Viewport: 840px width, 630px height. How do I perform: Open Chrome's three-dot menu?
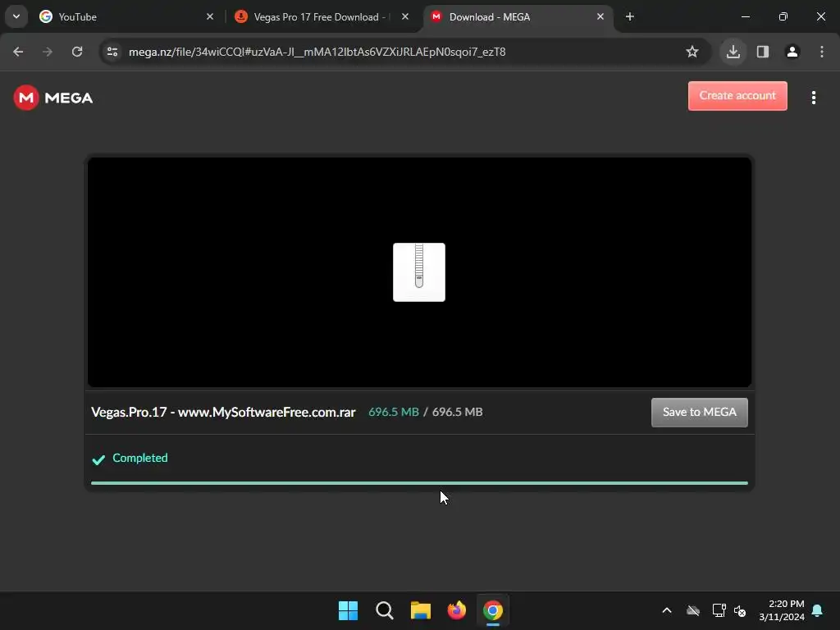822,52
